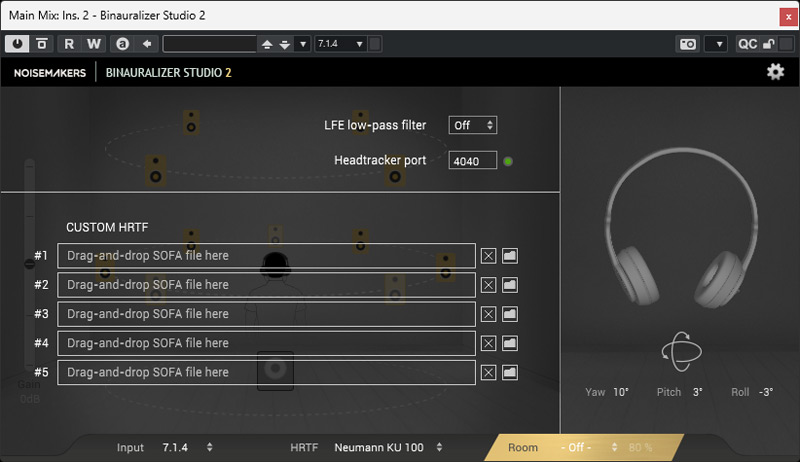Open the LFE low-pass filter dropdown

(473, 125)
